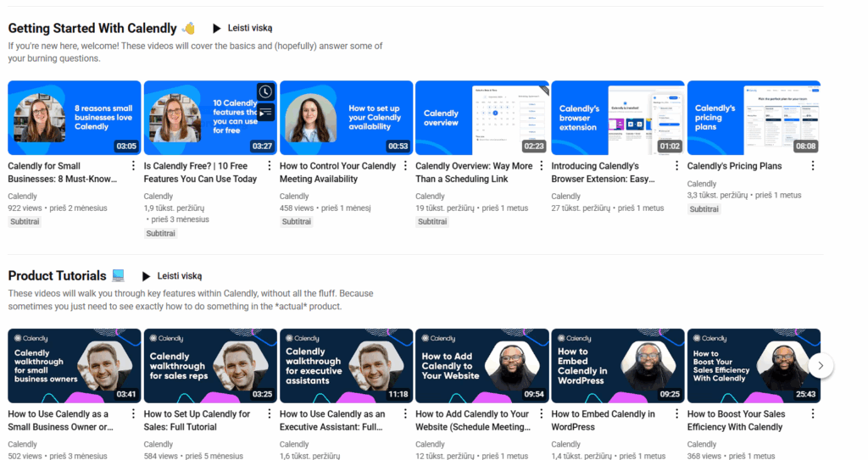
Task: Open title 'How to Set Up Calendly for Sales'
Action: click(197, 420)
